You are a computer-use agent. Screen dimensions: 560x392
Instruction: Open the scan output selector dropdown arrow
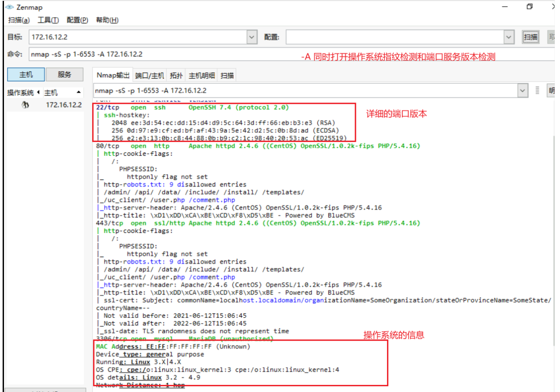click(x=523, y=91)
